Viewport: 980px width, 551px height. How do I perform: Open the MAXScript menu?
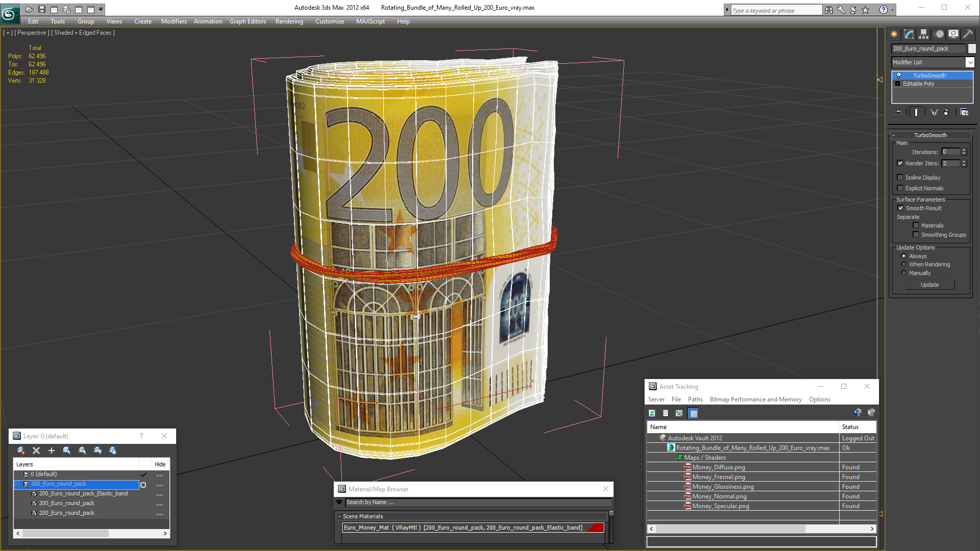[x=370, y=21]
